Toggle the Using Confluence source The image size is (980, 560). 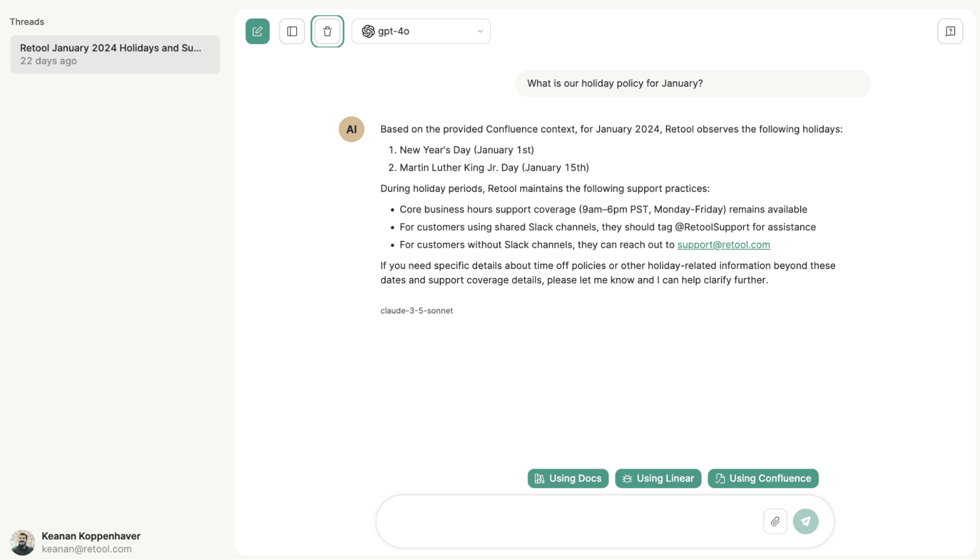tap(763, 478)
